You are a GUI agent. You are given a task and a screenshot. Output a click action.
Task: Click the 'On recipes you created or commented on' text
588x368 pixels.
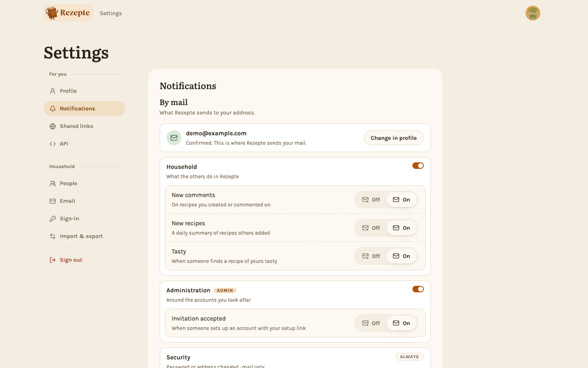coord(221,205)
